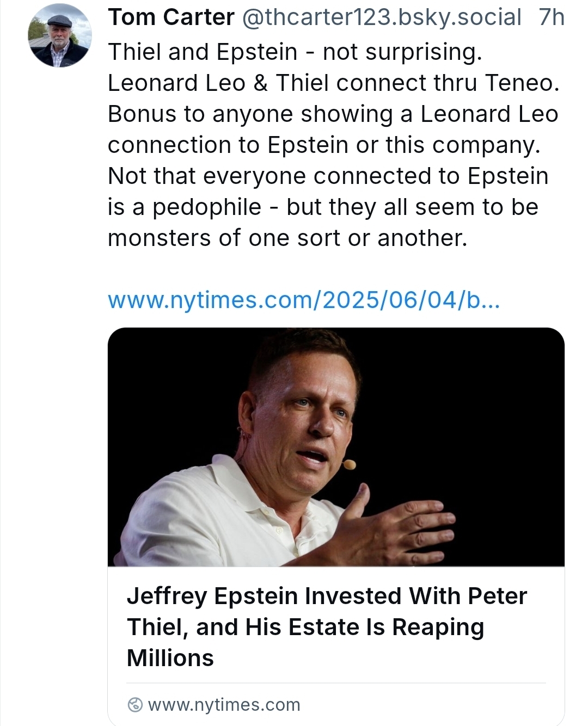Click the outstretched hand in the preview photo

click(x=403, y=522)
